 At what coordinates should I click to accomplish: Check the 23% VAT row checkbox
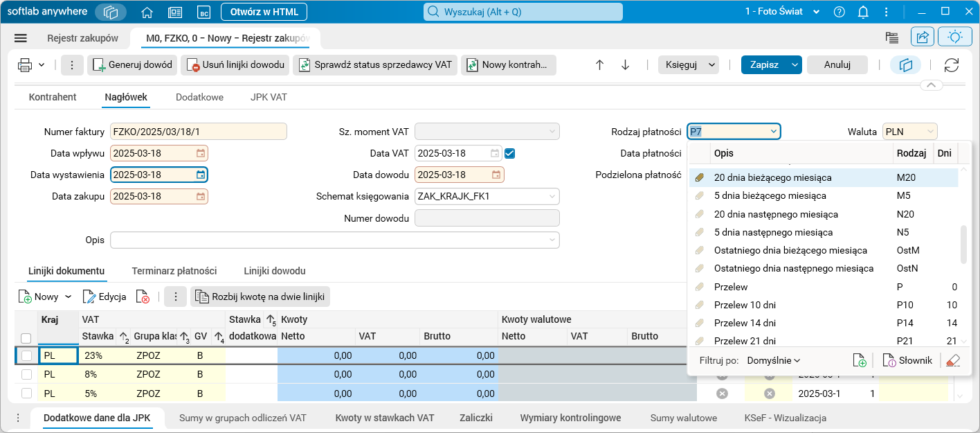tap(26, 355)
